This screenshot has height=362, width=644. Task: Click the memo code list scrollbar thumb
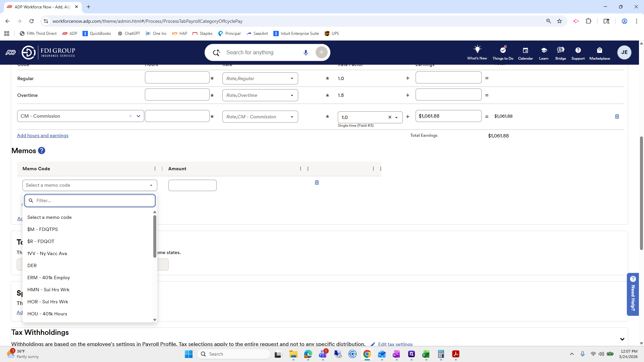click(155, 236)
